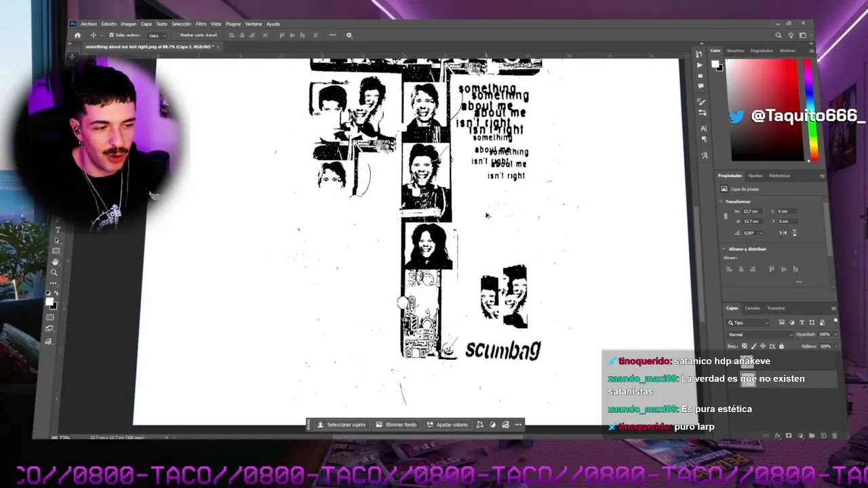Swap foreground and background colors in toolbar
Screen dimensions: 868x488
point(56,293)
